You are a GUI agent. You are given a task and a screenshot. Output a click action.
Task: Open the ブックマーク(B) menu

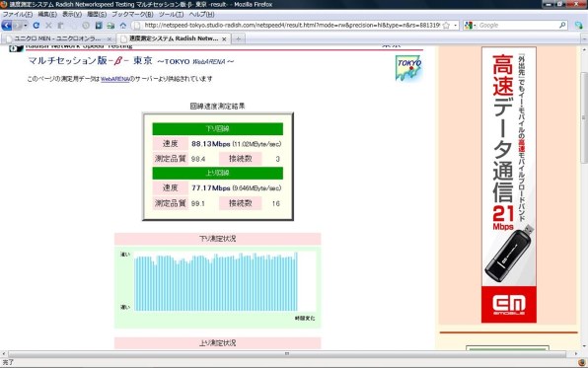(132, 14)
